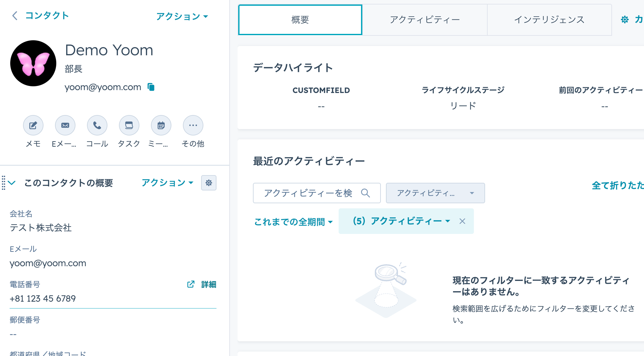
Task: Open section settings gear beside アクション
Action: coord(209,183)
